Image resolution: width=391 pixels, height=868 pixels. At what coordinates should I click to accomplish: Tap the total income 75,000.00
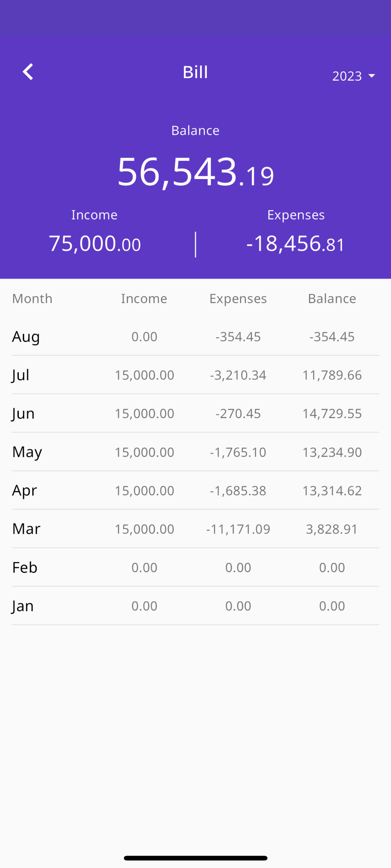pyautogui.click(x=94, y=243)
